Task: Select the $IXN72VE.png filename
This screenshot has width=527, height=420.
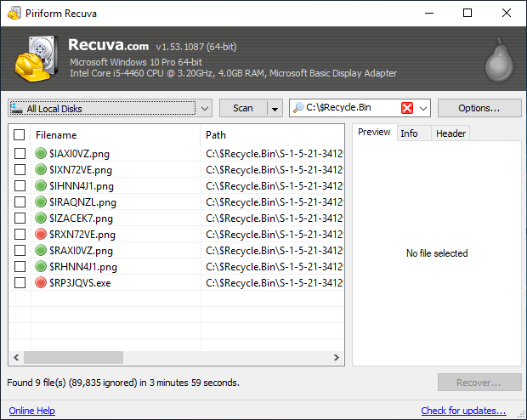Action: [81, 170]
